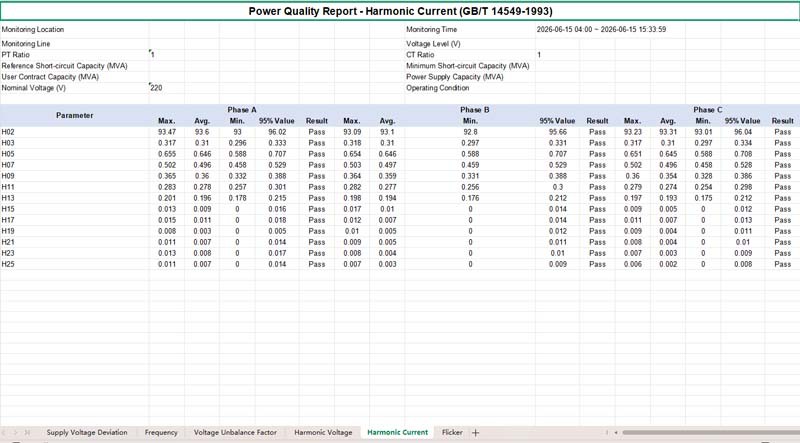Select the CT Ratio value 1 cell
Screen dimensions: 800x443
(x=557, y=55)
